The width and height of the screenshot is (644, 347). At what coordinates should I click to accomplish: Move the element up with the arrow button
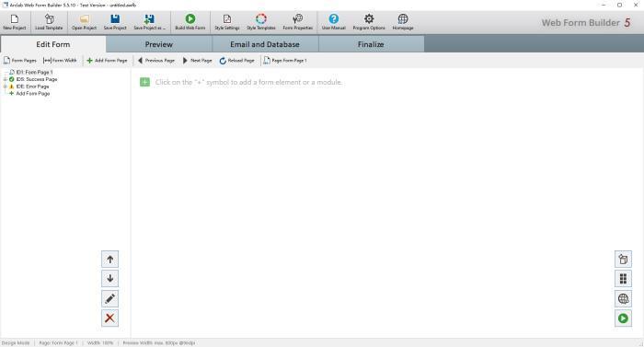pos(109,260)
